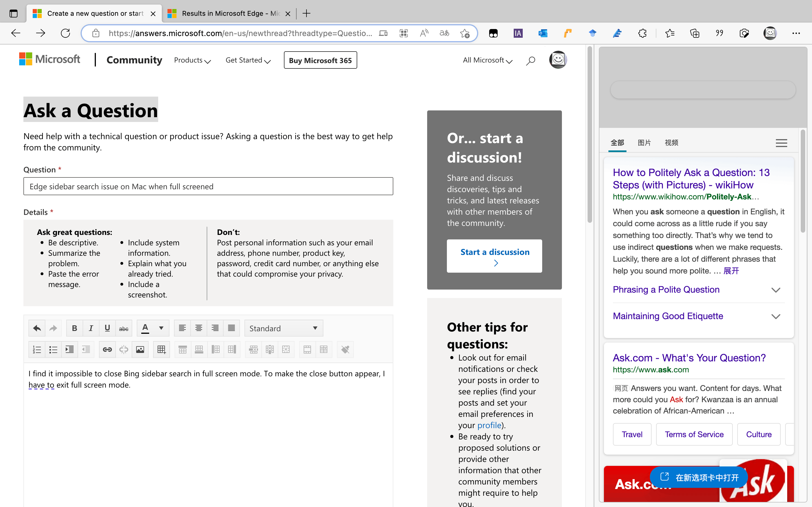The height and width of the screenshot is (507, 812).
Task: Click the undo arrow in editor toolbar
Action: (x=37, y=328)
